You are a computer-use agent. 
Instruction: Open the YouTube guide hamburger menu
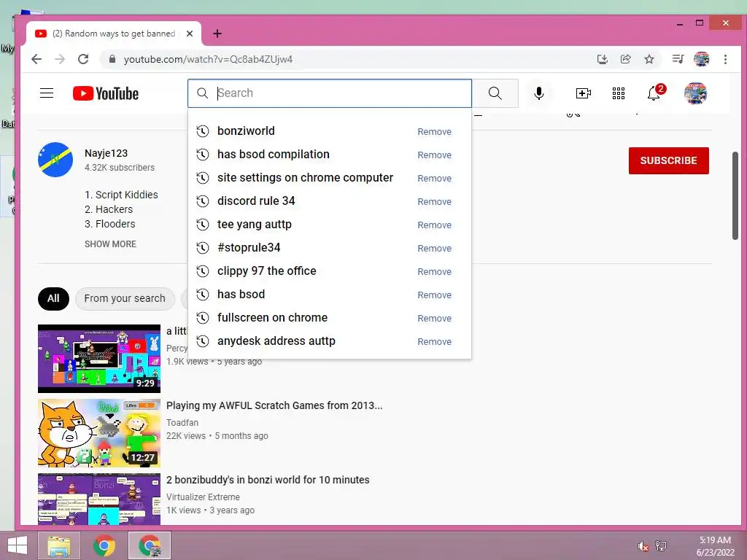[x=47, y=93]
